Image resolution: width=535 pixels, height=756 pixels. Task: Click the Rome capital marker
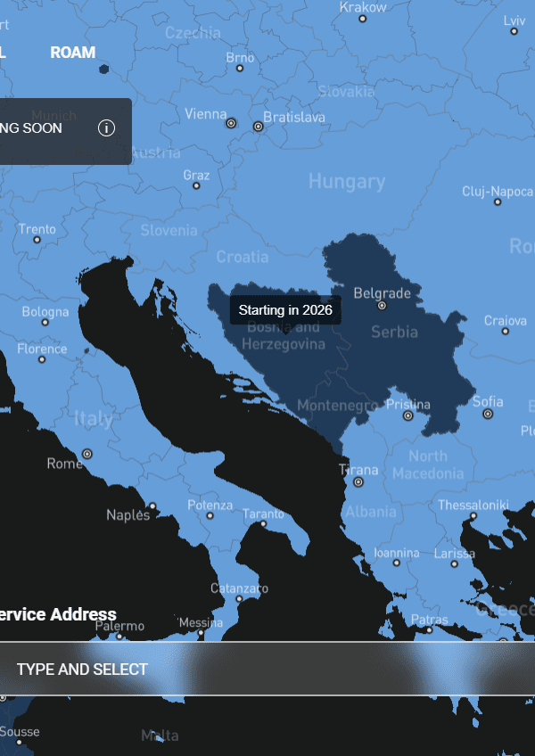(x=87, y=454)
